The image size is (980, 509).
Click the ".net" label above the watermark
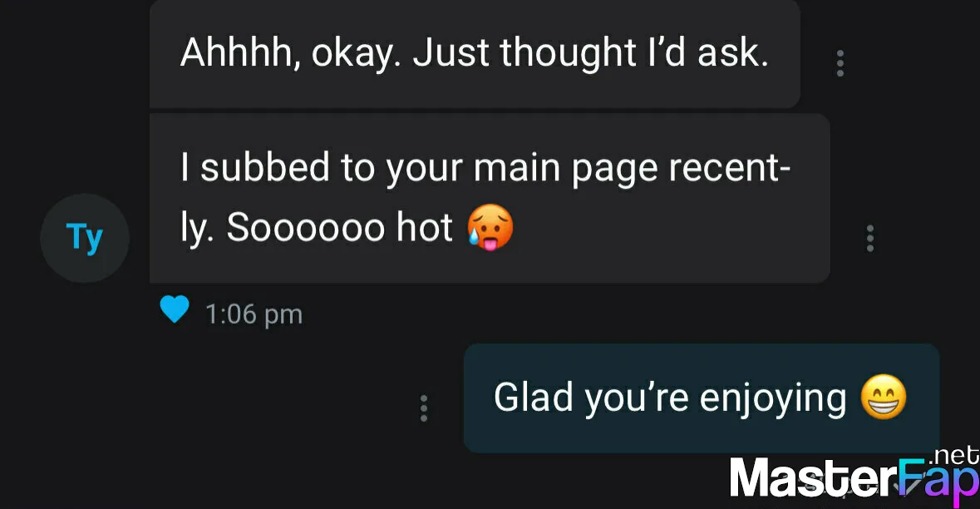tap(956, 455)
